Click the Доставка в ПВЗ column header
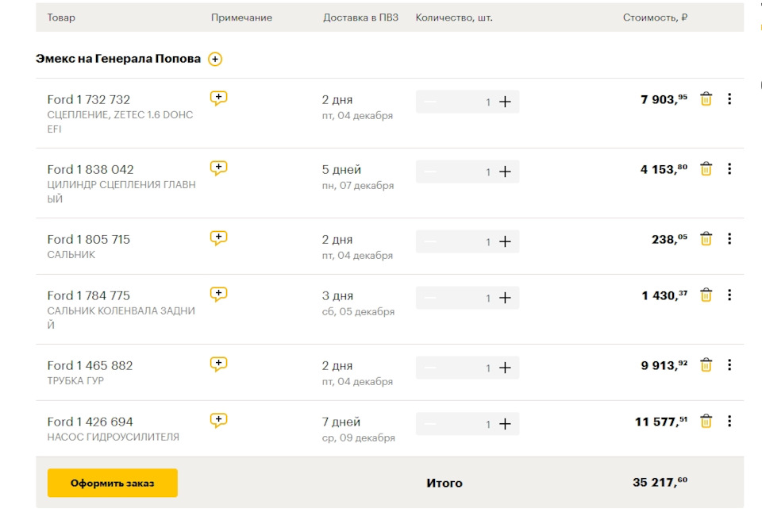The image size is (762, 532). click(360, 17)
